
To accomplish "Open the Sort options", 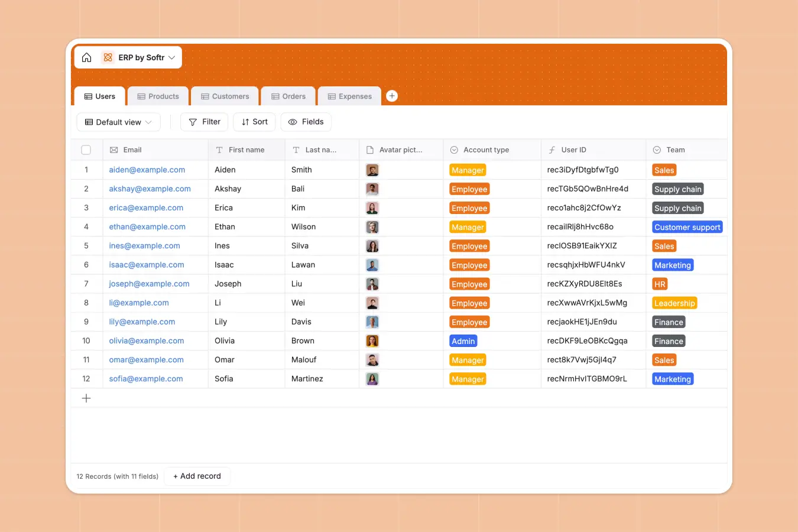I will pos(254,122).
